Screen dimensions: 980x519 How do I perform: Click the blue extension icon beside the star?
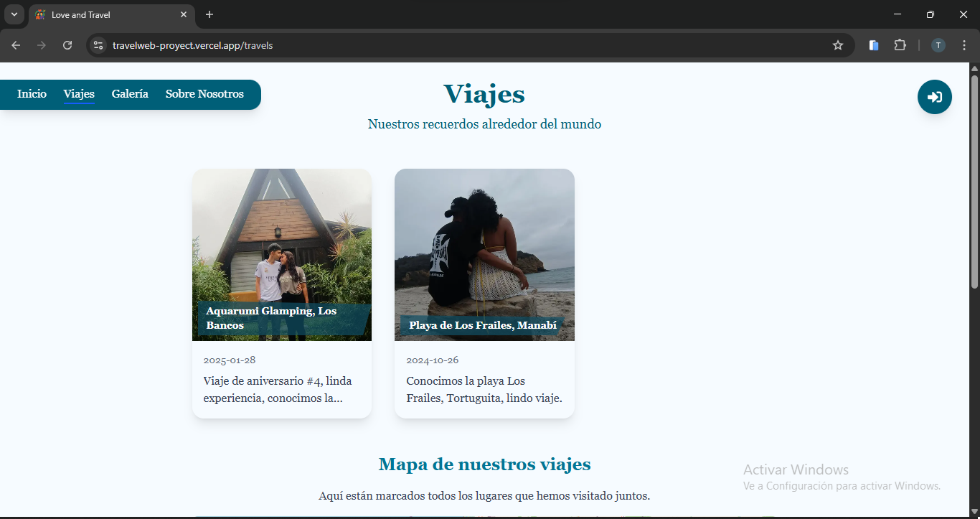pyautogui.click(x=873, y=45)
